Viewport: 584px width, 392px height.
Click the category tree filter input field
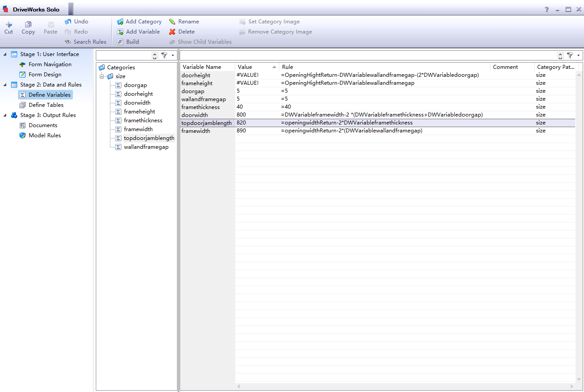123,56
